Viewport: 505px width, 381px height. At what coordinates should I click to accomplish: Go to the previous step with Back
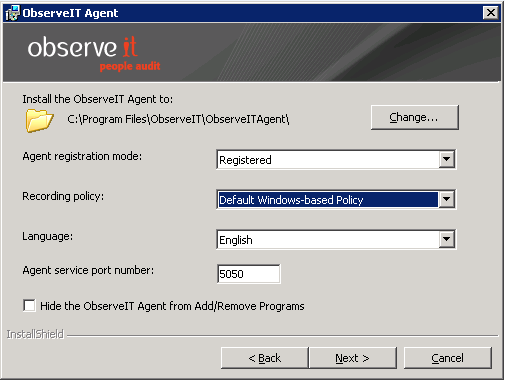[265, 358]
